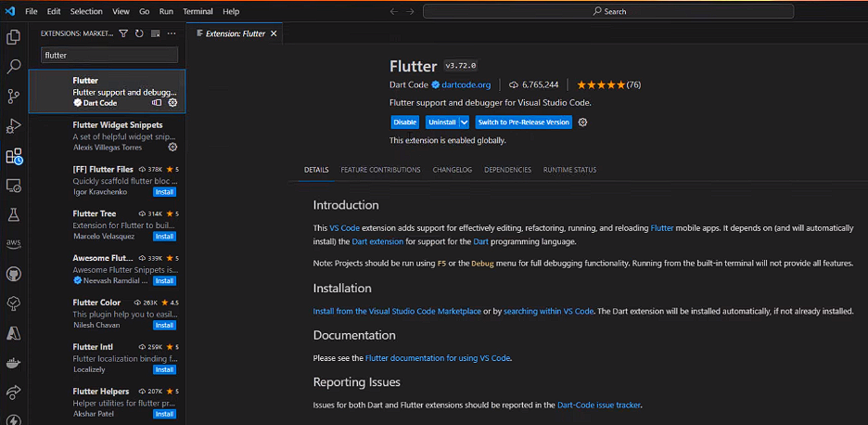Viewport: 868px width, 425px height.
Task: Open the lightning bolt view in activity bar
Action: [x=13, y=419]
